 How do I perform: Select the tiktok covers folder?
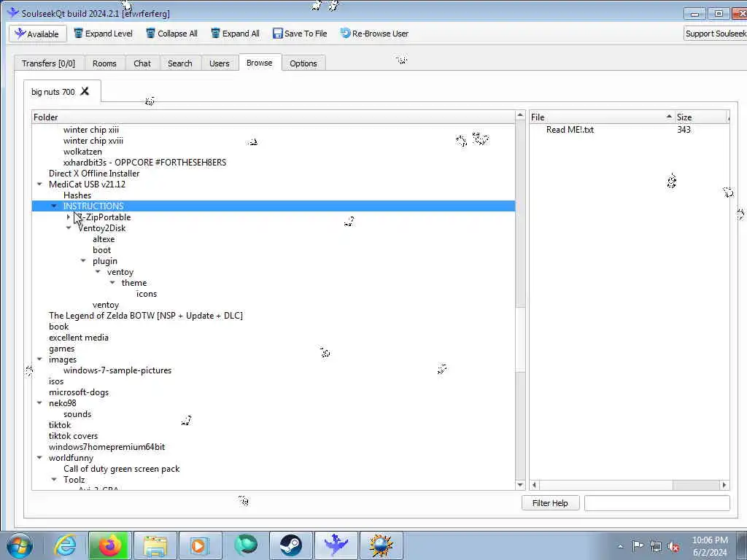pos(73,436)
